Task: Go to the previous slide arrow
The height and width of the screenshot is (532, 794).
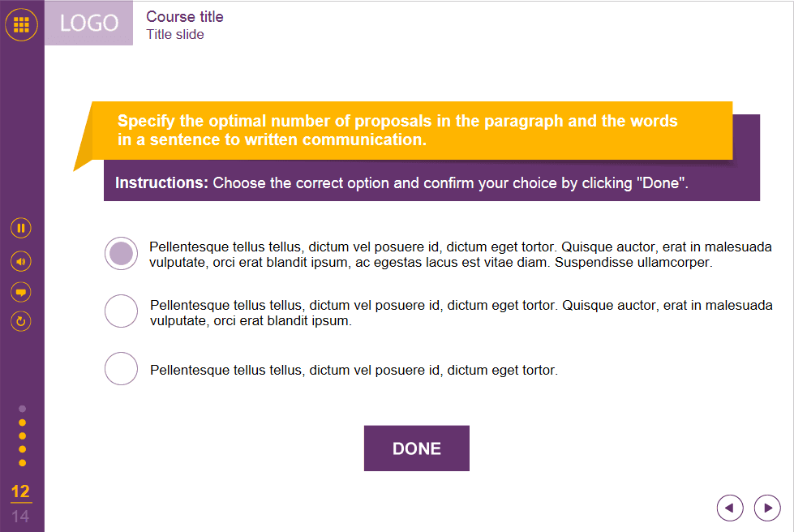Action: 730,508
